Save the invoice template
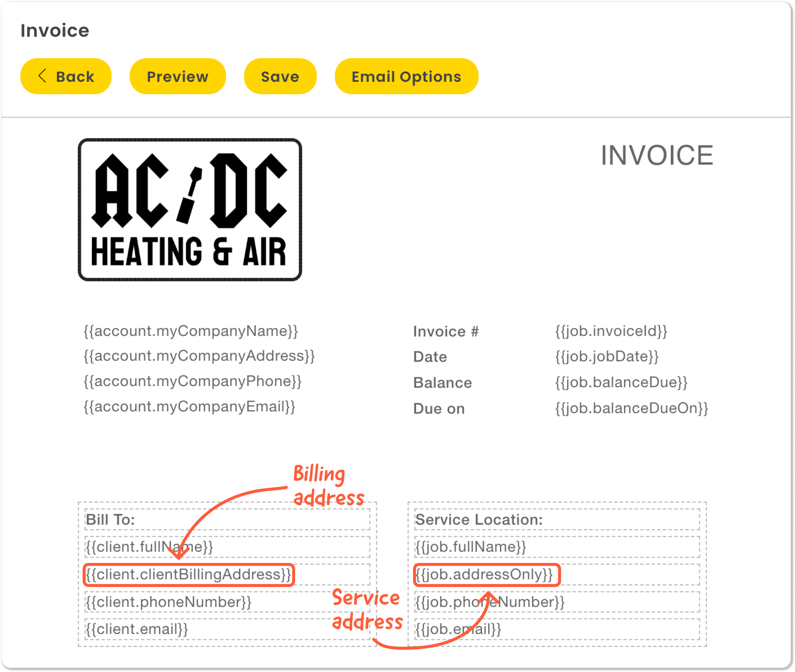 click(x=280, y=76)
